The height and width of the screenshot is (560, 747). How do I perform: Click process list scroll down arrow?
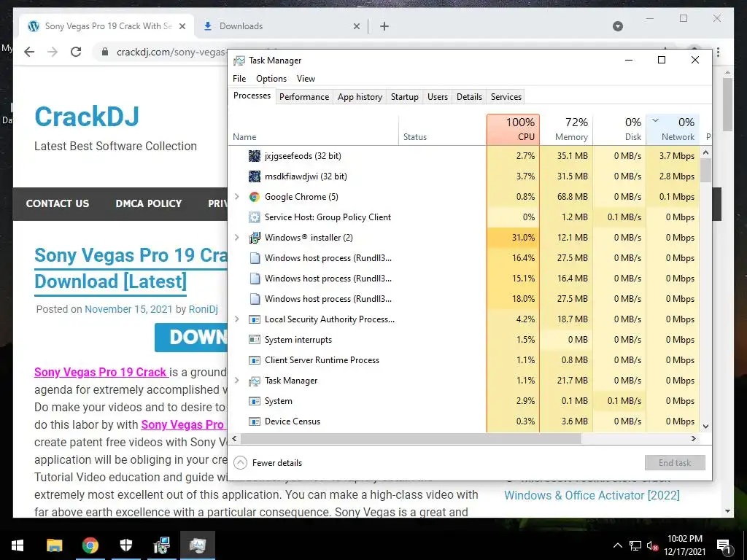(x=705, y=426)
